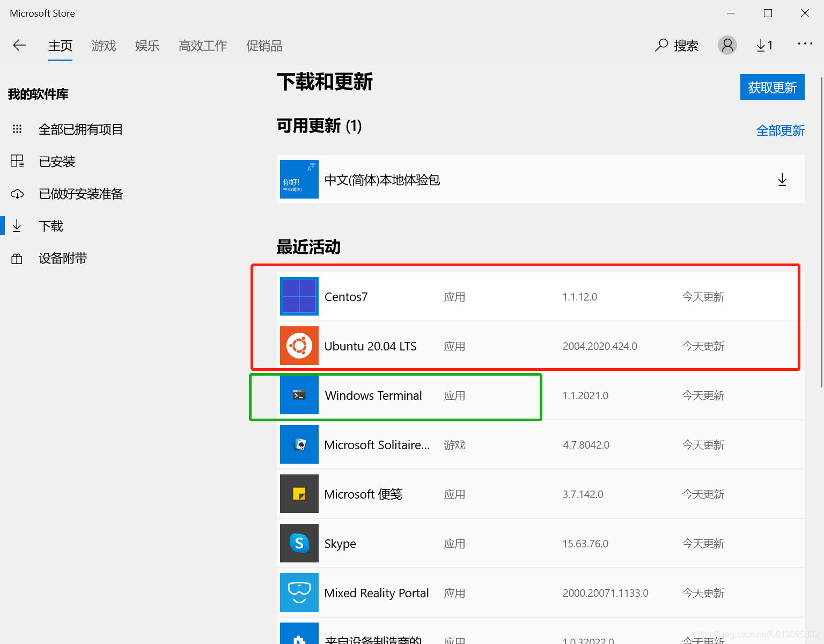Select 设备附带 in the sidebar
The image size is (824, 644).
tap(63, 258)
